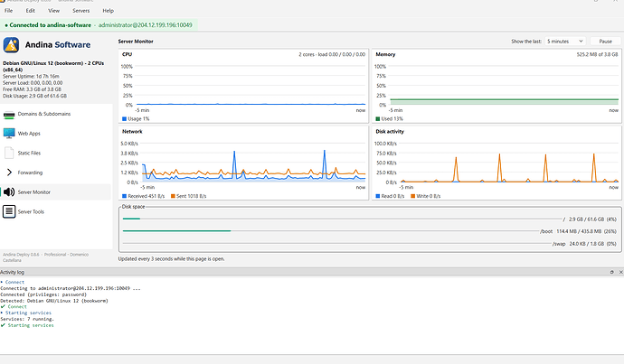Image resolution: width=624 pixels, height=364 pixels.
Task: Click the Andina Software logo icon
Action: [11, 45]
